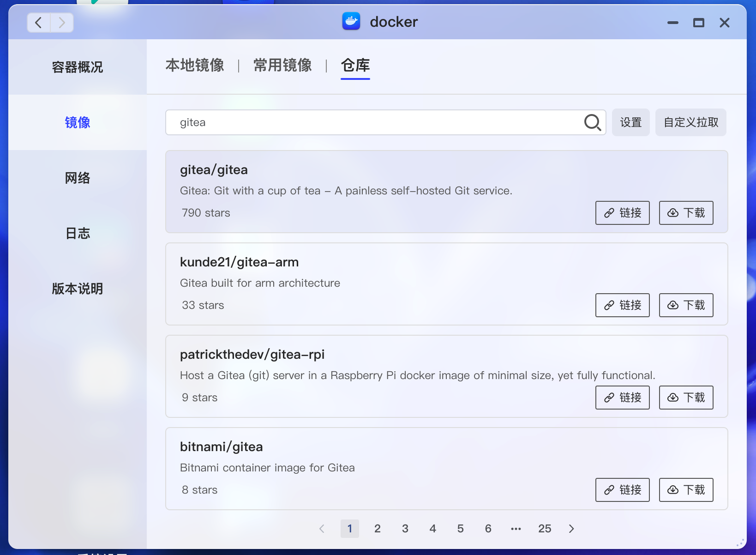Open link for patrickthedev/gitea-rpi
The height and width of the screenshot is (555, 756).
pos(622,398)
